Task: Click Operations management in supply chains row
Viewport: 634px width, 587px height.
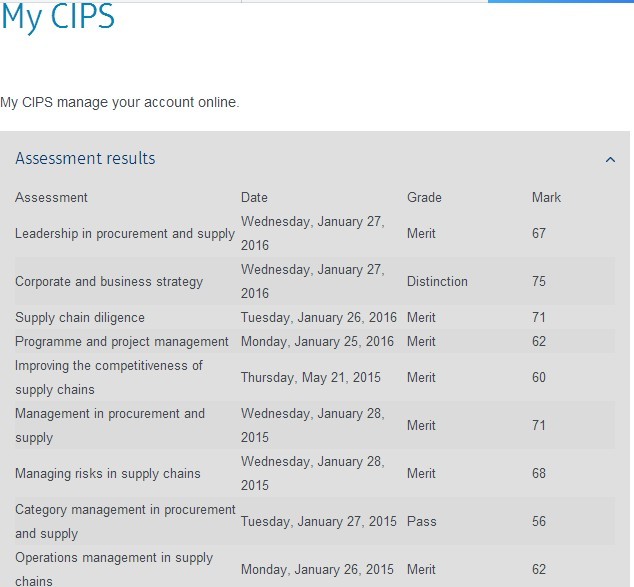Action: (315, 569)
